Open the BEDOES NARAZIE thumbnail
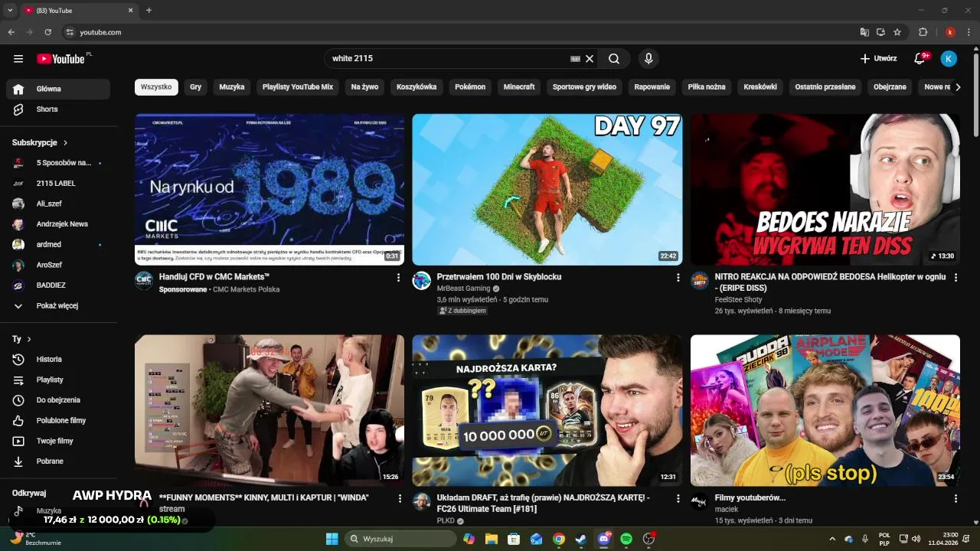Screen dimensions: 980x551 (825, 190)
